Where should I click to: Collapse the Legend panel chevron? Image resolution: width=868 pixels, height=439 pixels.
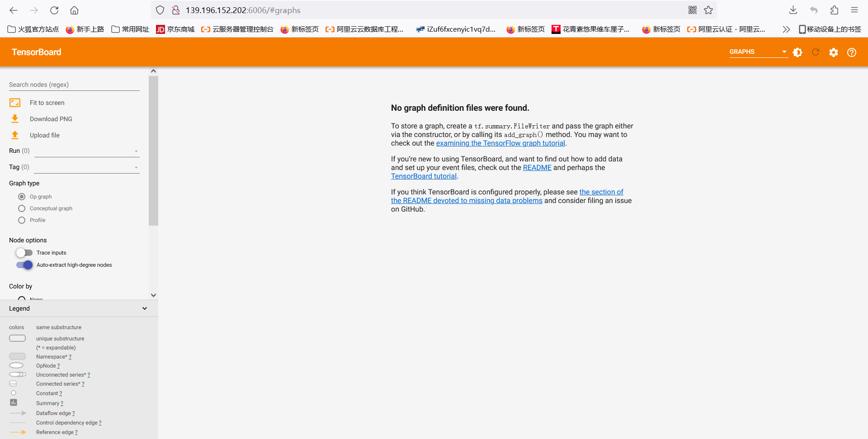tap(145, 308)
